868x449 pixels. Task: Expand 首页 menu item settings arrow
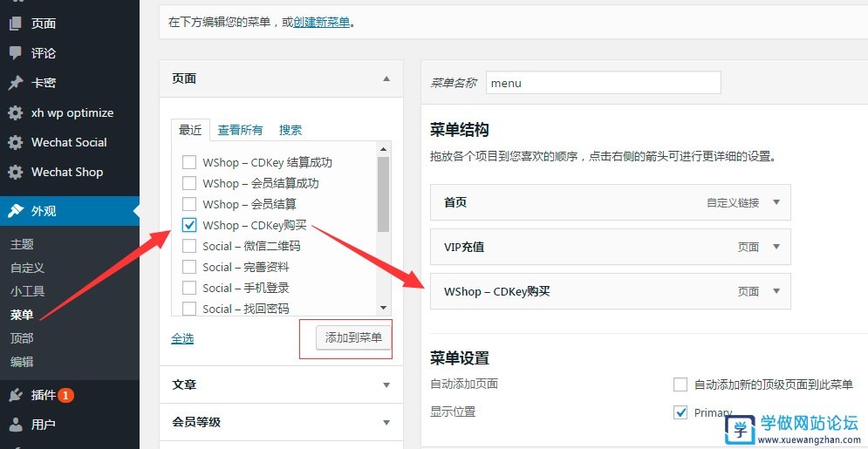[776, 202]
